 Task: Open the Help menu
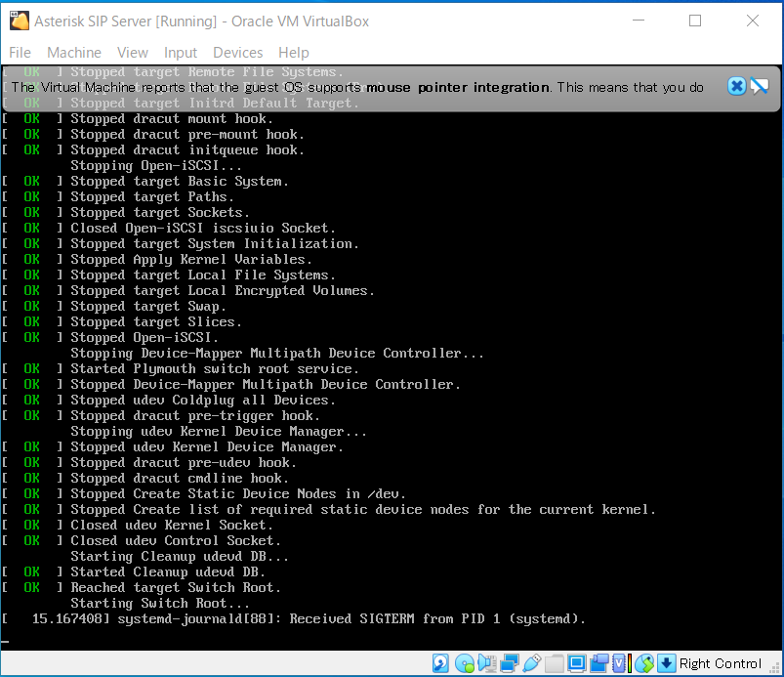294,53
